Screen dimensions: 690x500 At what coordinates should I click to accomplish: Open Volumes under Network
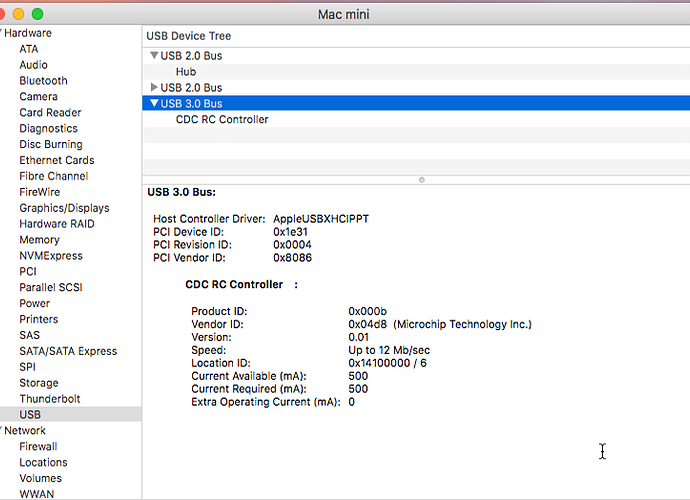point(40,478)
